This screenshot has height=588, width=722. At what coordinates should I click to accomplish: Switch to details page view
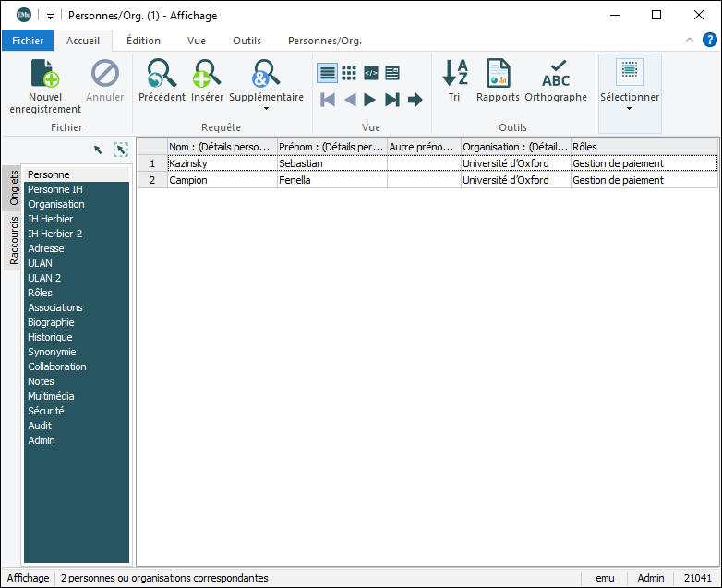point(392,73)
